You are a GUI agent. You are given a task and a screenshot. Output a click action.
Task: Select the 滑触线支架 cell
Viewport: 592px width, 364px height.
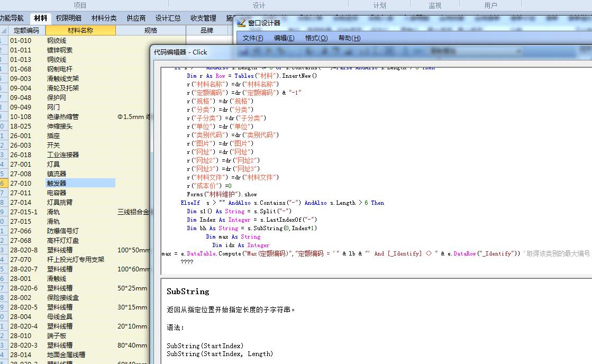[80, 78]
